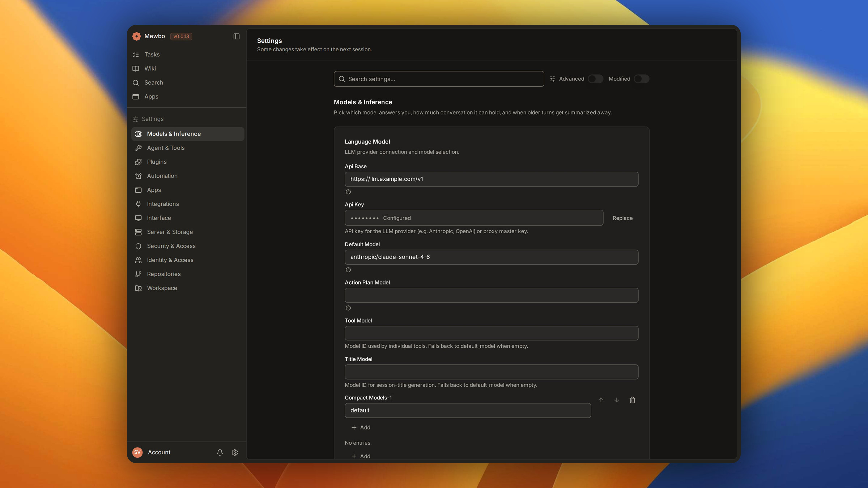Screen dimensions: 868x488
Task: Move Compact Models-1 entry up
Action: coord(601,400)
